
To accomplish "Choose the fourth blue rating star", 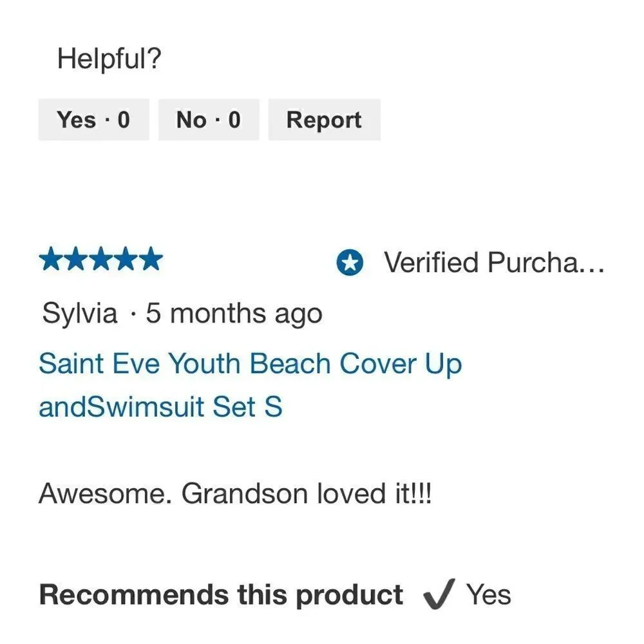I will pos(126,259).
